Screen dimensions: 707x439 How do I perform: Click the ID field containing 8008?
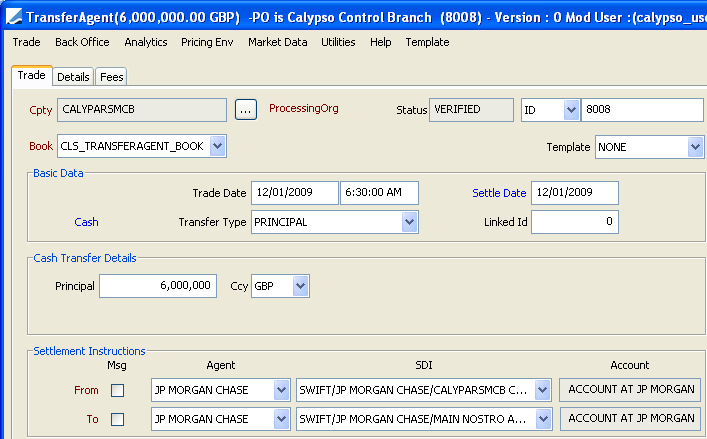click(x=642, y=110)
